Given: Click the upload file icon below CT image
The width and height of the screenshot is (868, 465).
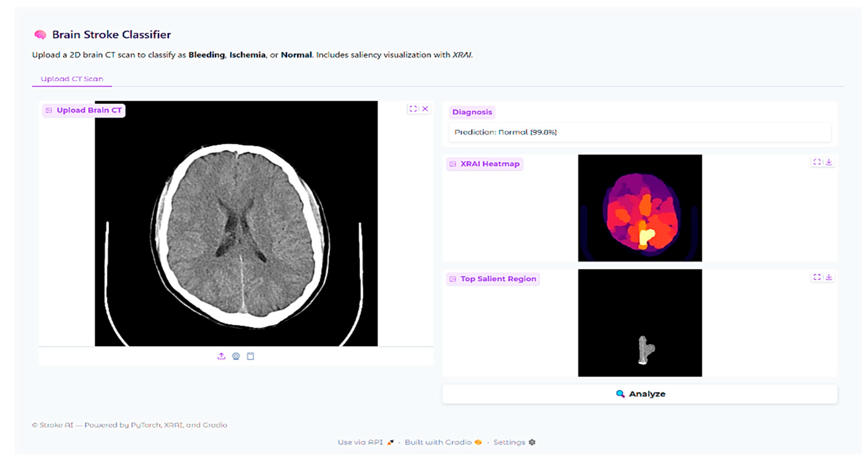Looking at the screenshot, I should pyautogui.click(x=221, y=356).
